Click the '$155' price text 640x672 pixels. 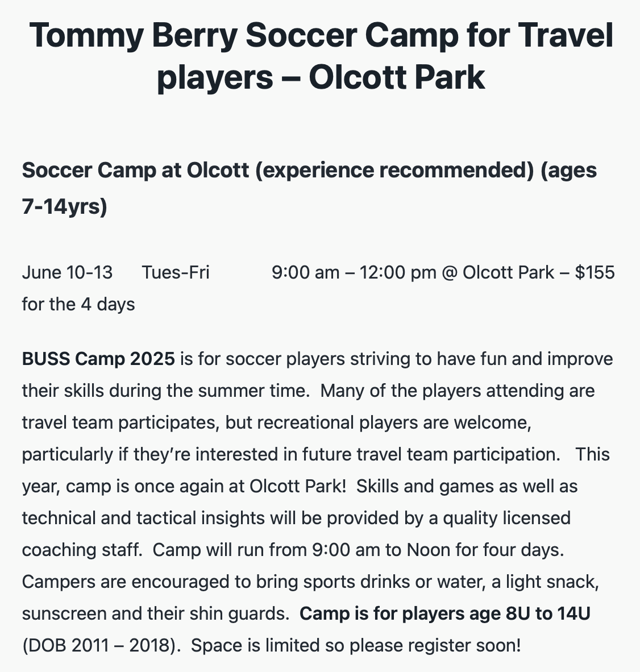[x=595, y=272]
